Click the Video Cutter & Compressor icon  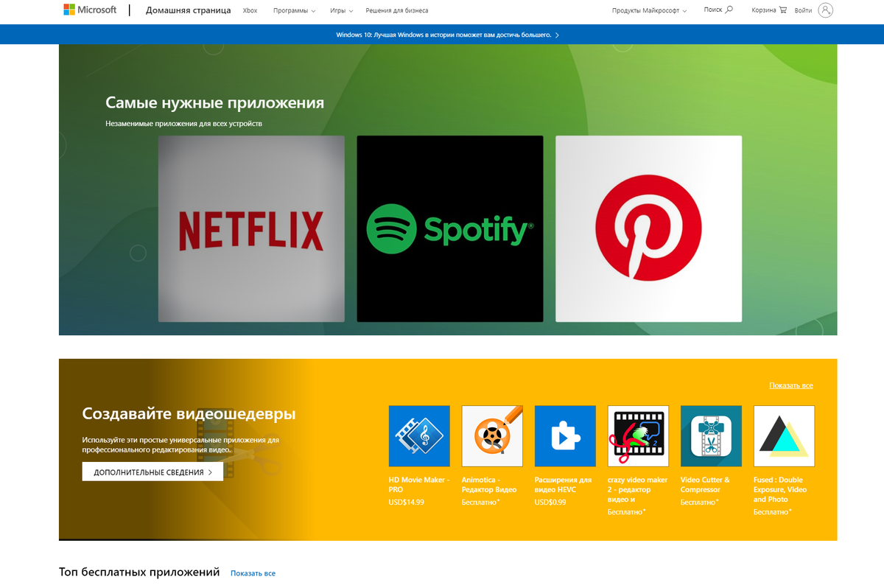coord(711,436)
